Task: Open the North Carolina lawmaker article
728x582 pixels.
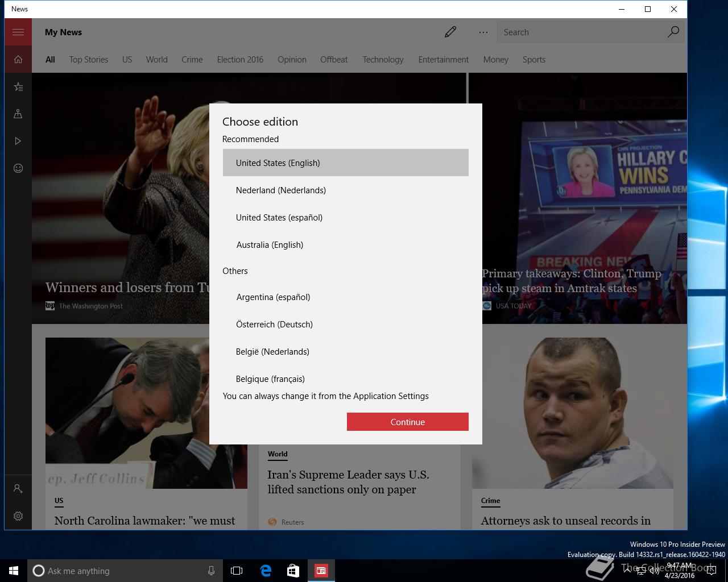Action: pyautogui.click(x=144, y=521)
